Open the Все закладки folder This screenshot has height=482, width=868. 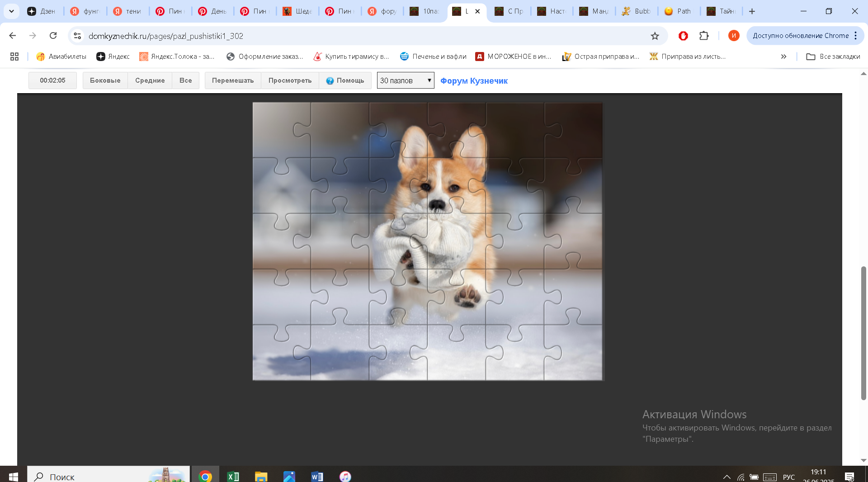click(x=833, y=57)
